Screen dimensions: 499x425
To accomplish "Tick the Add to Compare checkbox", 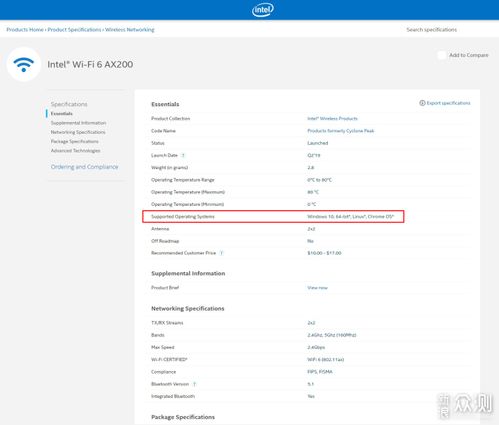I will [441, 55].
